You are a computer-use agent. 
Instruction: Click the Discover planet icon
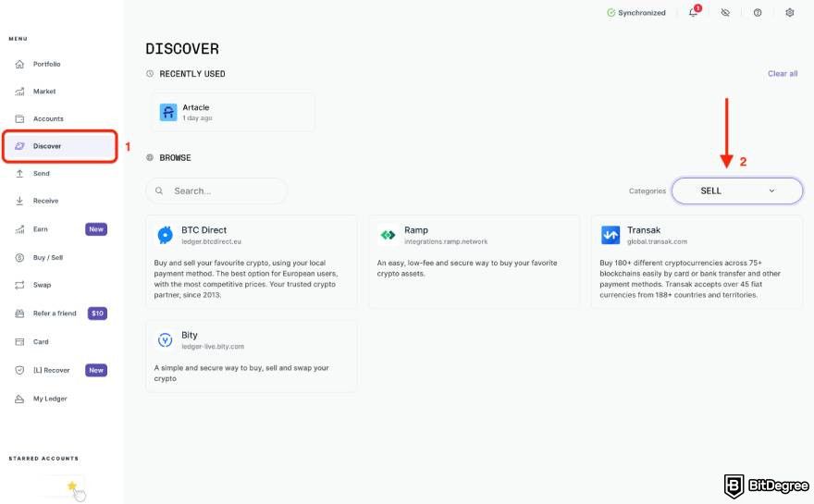(x=19, y=146)
